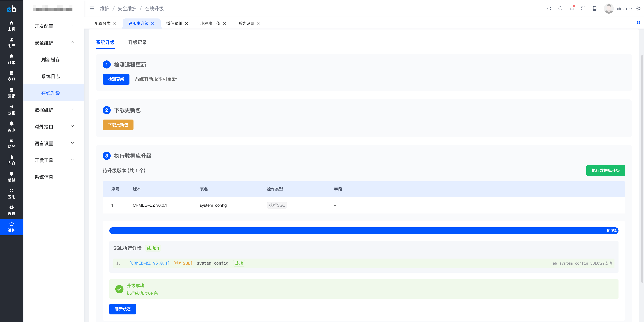Screen dimensions: 644x322
Task: Open the search magnifier icon
Action: tap(560, 9)
